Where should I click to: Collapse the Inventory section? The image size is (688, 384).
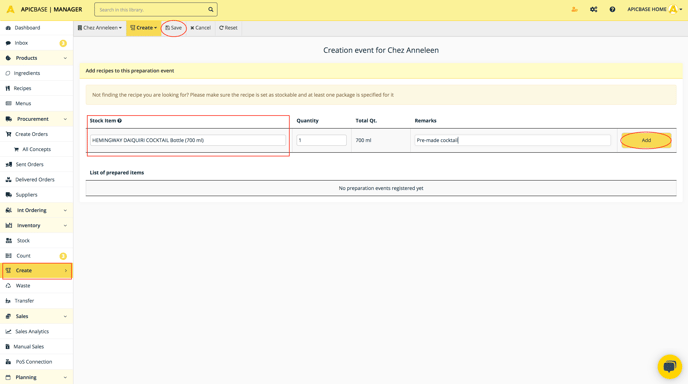pos(65,226)
